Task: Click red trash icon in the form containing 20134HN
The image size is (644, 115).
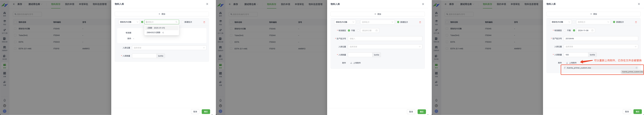Action: (x=636, y=22)
